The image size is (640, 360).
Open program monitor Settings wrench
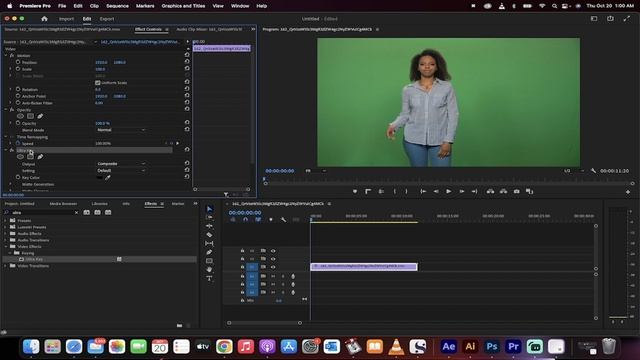click(593, 171)
